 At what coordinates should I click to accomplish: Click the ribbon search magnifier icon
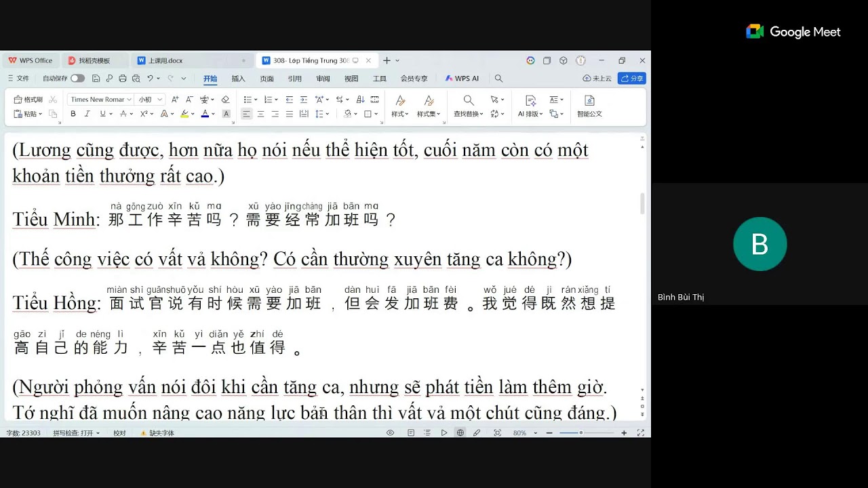(x=498, y=79)
